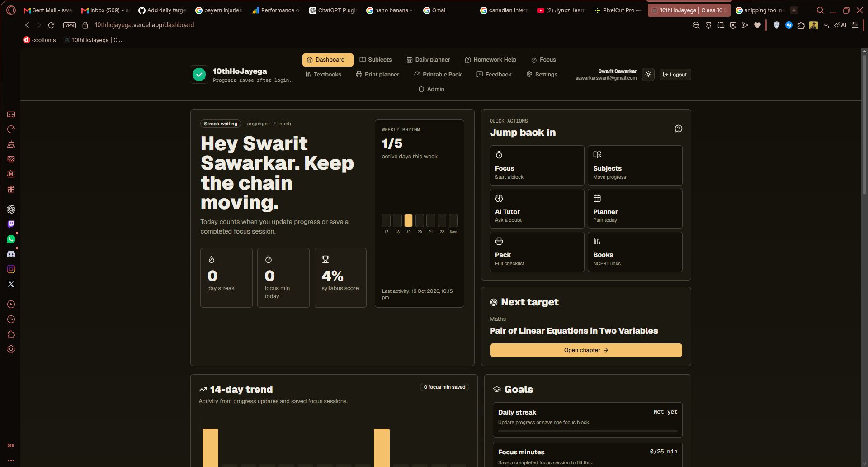The height and width of the screenshot is (467, 868).
Task: Open Textbooks in the navigation
Action: [x=323, y=75]
